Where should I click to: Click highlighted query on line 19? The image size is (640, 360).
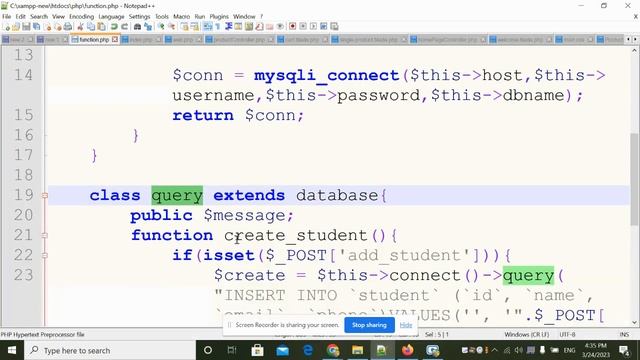pos(177,196)
